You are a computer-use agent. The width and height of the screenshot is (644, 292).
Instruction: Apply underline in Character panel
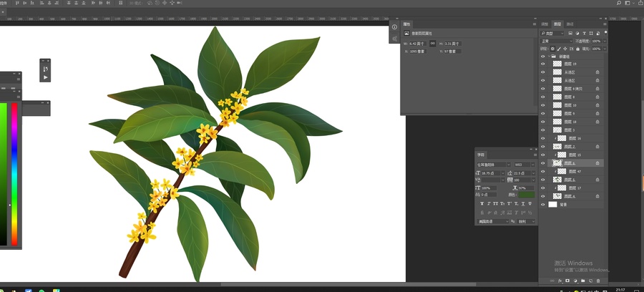click(x=523, y=204)
